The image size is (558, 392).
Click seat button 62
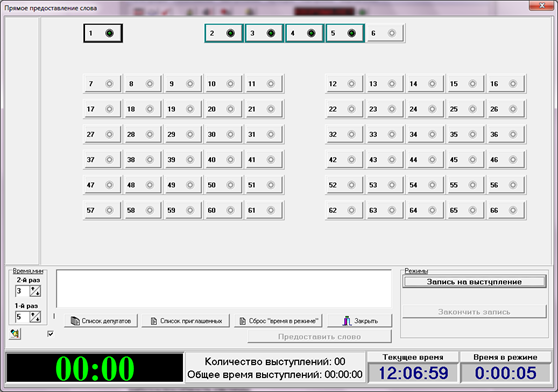pos(344,210)
